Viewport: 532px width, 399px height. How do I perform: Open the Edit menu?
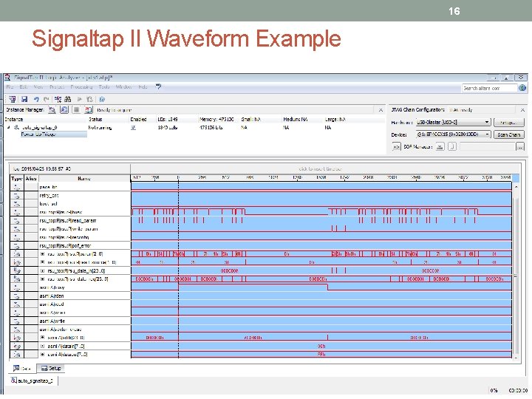point(23,87)
